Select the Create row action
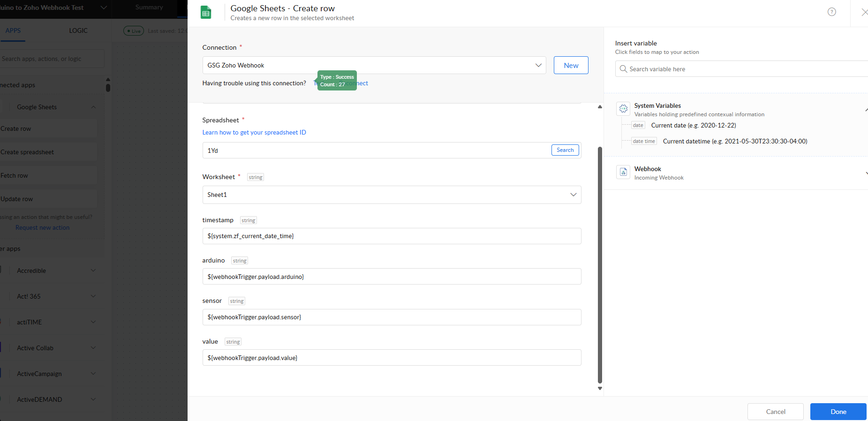This screenshot has width=868, height=421. 49,128
